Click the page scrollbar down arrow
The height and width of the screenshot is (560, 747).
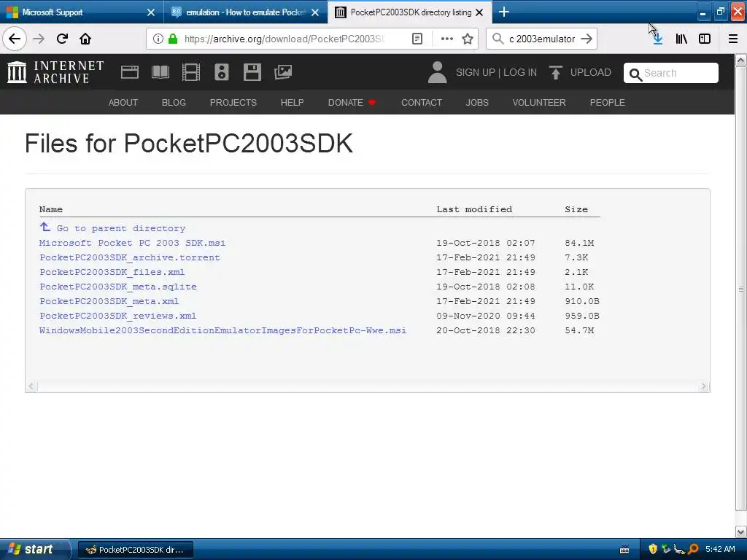[741, 532]
